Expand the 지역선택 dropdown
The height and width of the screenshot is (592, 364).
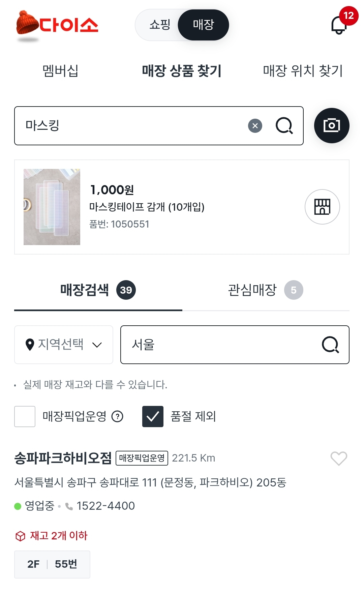point(64,345)
